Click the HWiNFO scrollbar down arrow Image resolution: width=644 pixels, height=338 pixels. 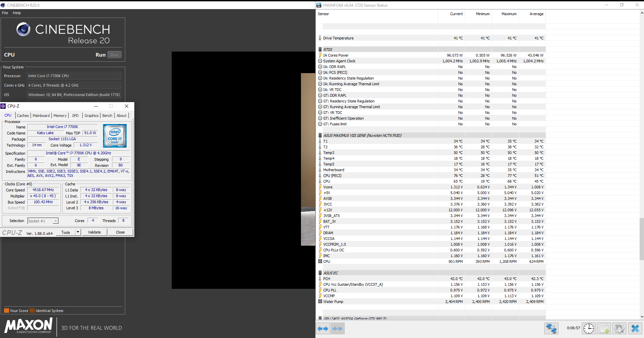click(642, 317)
